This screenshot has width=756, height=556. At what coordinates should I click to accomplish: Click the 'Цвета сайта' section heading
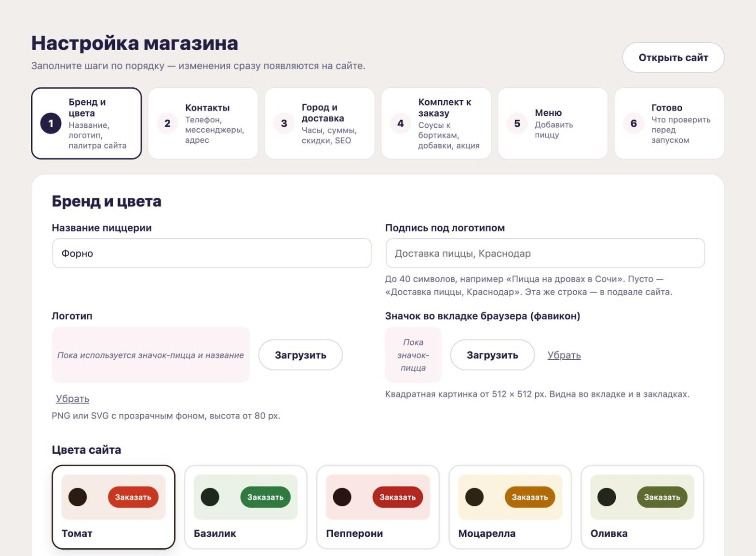coord(86,450)
